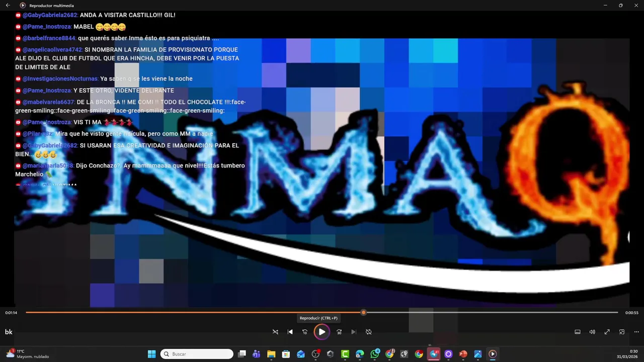Click message 'Ya saben q se les viene la noche'
Viewport: 644px width, 362px height.
[146, 79]
